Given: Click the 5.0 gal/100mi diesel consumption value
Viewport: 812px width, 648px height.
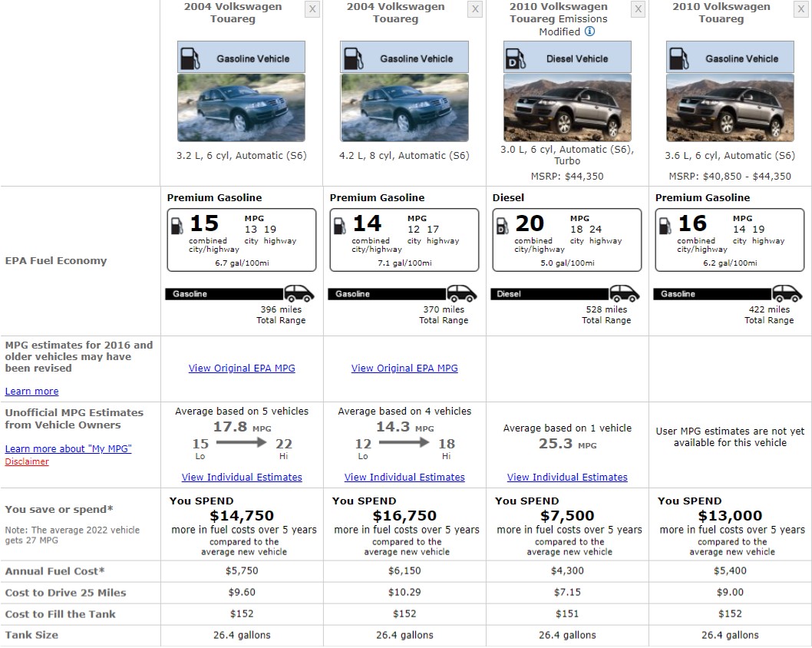Looking at the screenshot, I should click(x=568, y=263).
